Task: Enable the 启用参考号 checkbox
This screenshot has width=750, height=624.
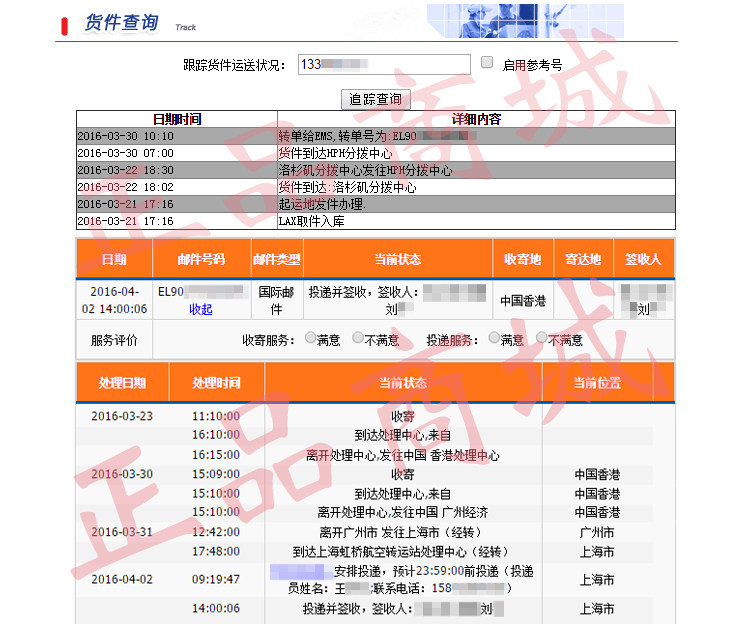Action: 487,63
